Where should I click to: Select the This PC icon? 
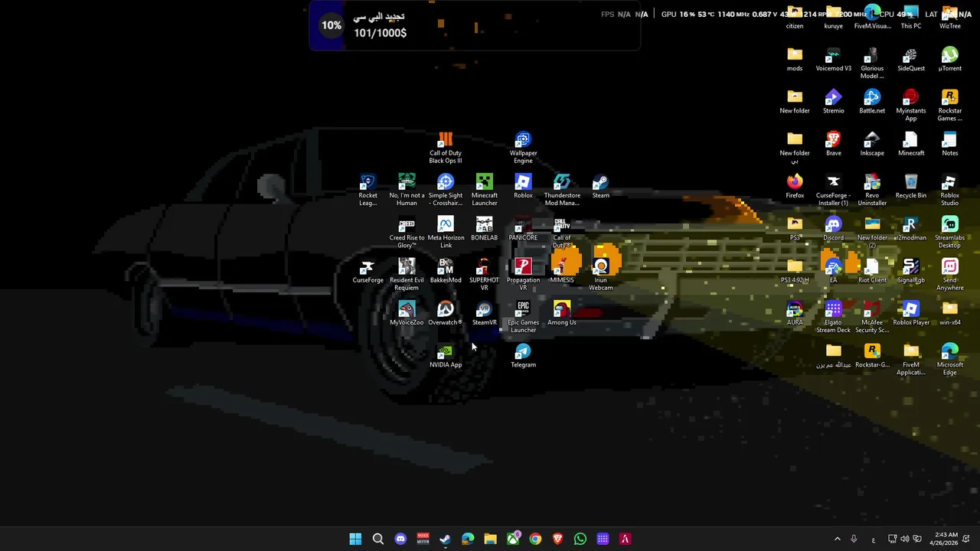911,18
